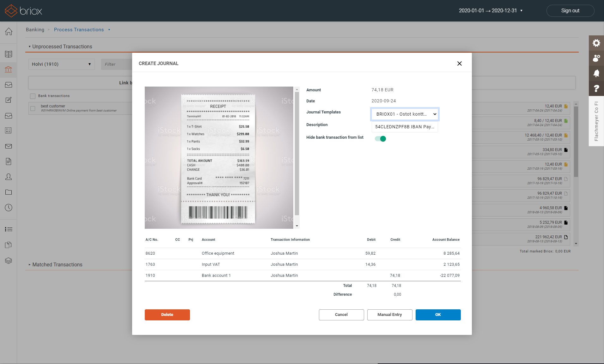This screenshot has height=364, width=604.
Task: Click the help question mark icon
Action: pyautogui.click(x=596, y=88)
